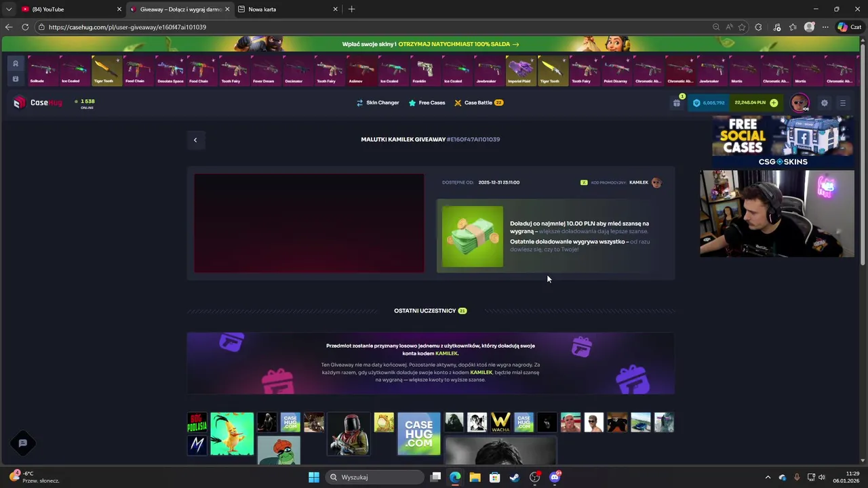Screen dimensions: 868x488
Task: Click the dark red giveaway preview panel
Action: point(309,223)
